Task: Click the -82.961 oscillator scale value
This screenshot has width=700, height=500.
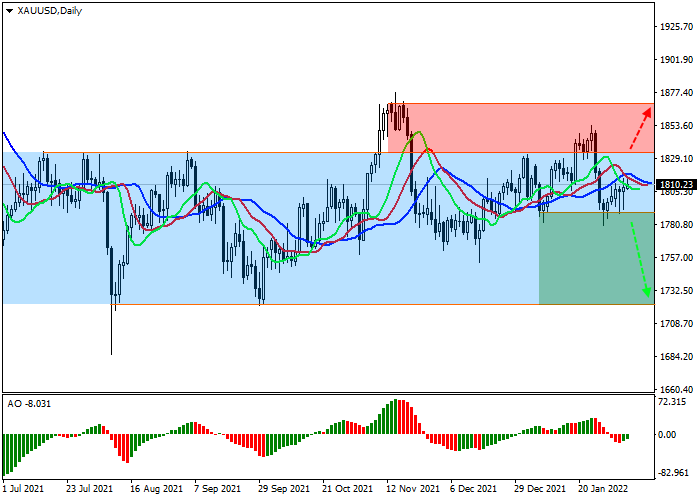Action: (x=674, y=473)
